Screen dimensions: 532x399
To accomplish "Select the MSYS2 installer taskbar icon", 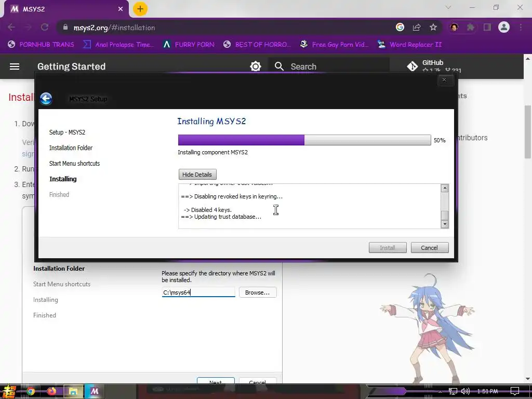I will click(x=94, y=392).
